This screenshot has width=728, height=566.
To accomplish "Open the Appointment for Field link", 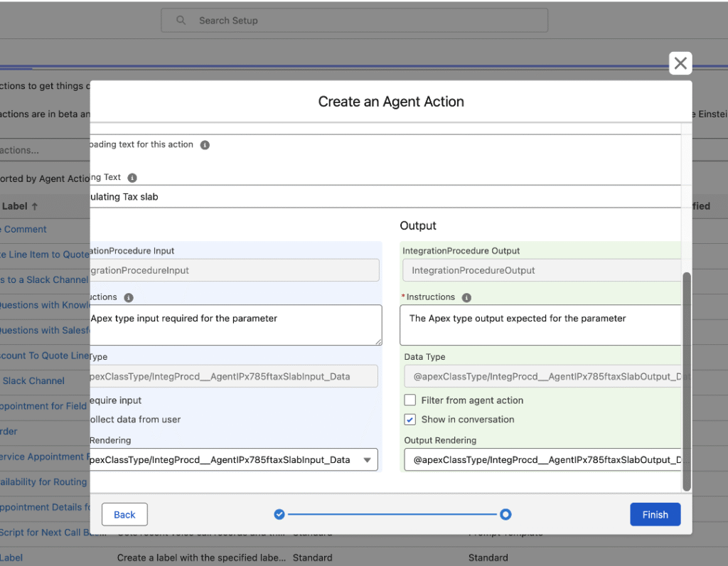I will [x=43, y=406].
